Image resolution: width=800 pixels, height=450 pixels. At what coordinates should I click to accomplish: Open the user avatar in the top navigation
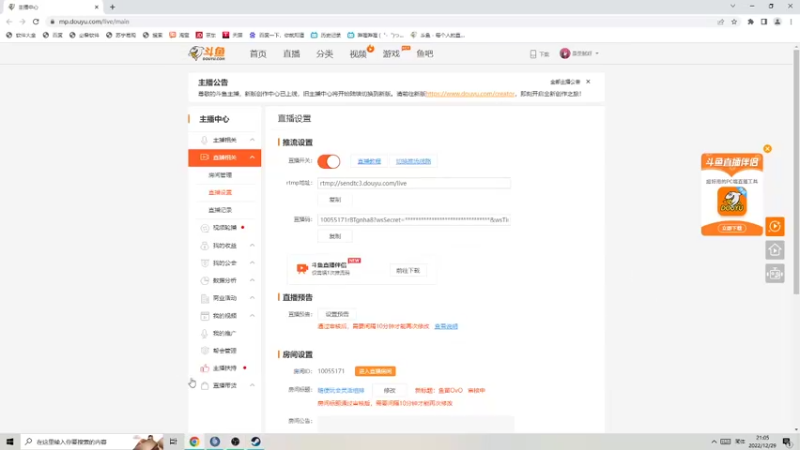(x=565, y=53)
